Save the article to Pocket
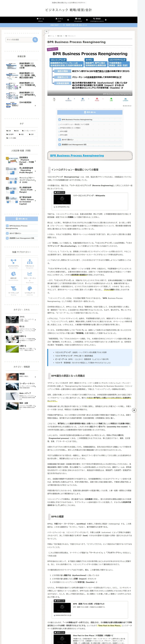 [x=97, y=99]
